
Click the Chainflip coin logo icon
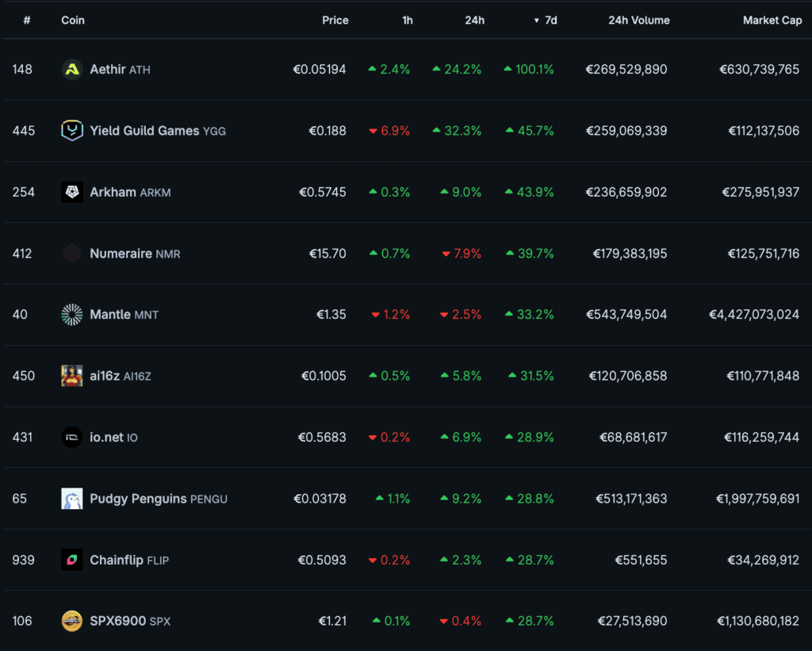click(72, 560)
